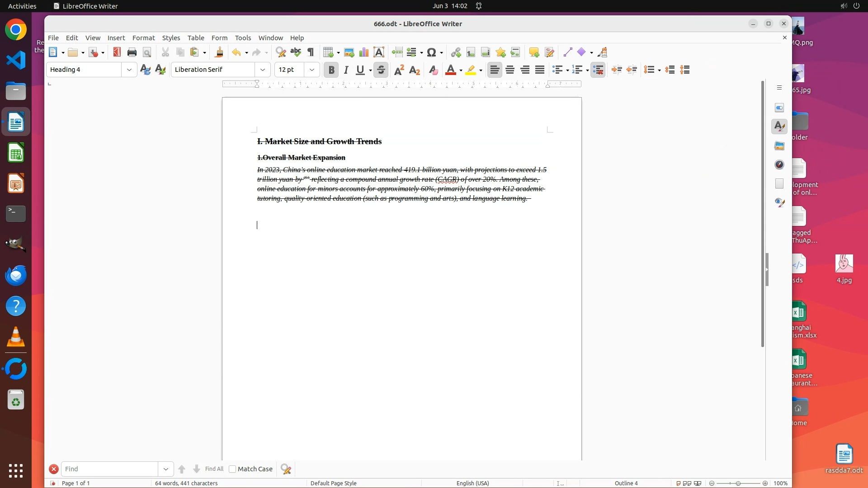The height and width of the screenshot is (488, 868).
Task: Click the Find All button
Action: click(x=214, y=469)
